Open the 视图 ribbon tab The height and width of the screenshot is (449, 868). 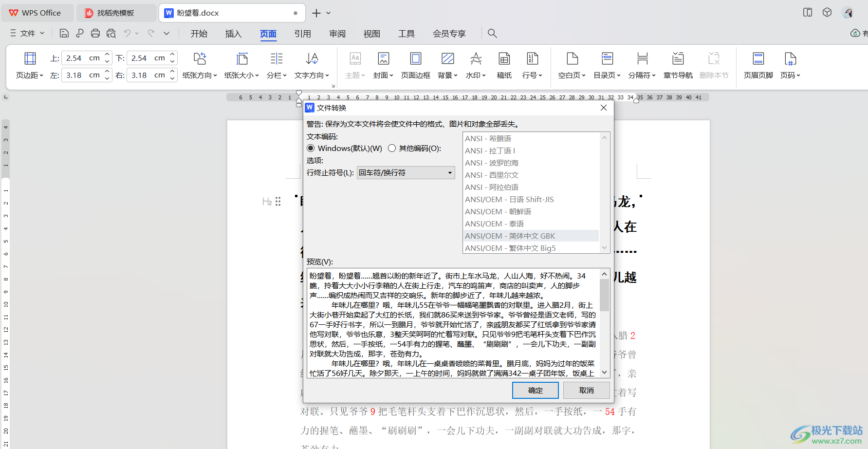(x=372, y=34)
